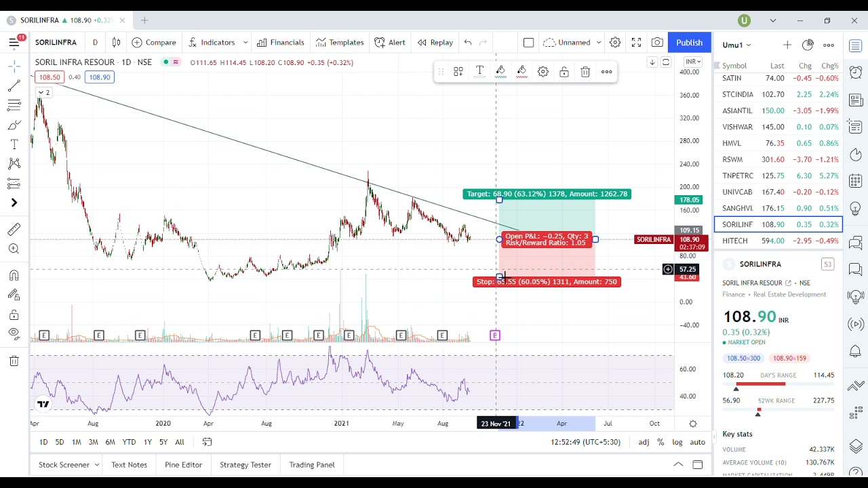The image size is (868, 488).
Task: Open the Trading Panel tab
Action: tap(312, 464)
